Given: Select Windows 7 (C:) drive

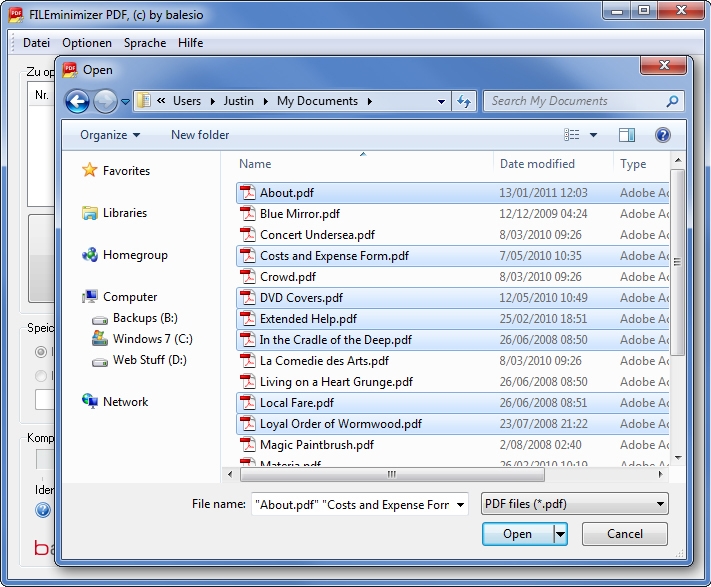Looking at the screenshot, I should (152, 339).
